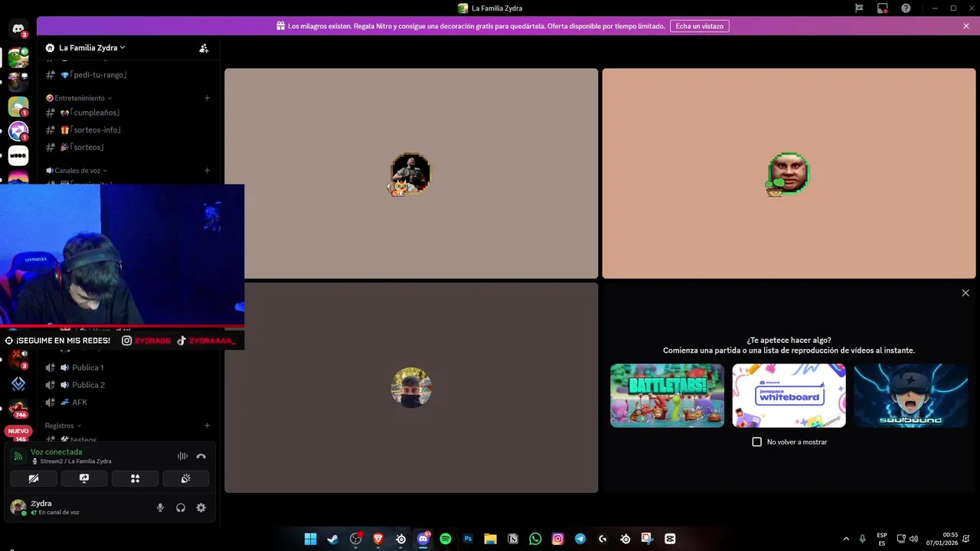
Task: Open WhatsApp from the taskbar
Action: [x=535, y=539]
